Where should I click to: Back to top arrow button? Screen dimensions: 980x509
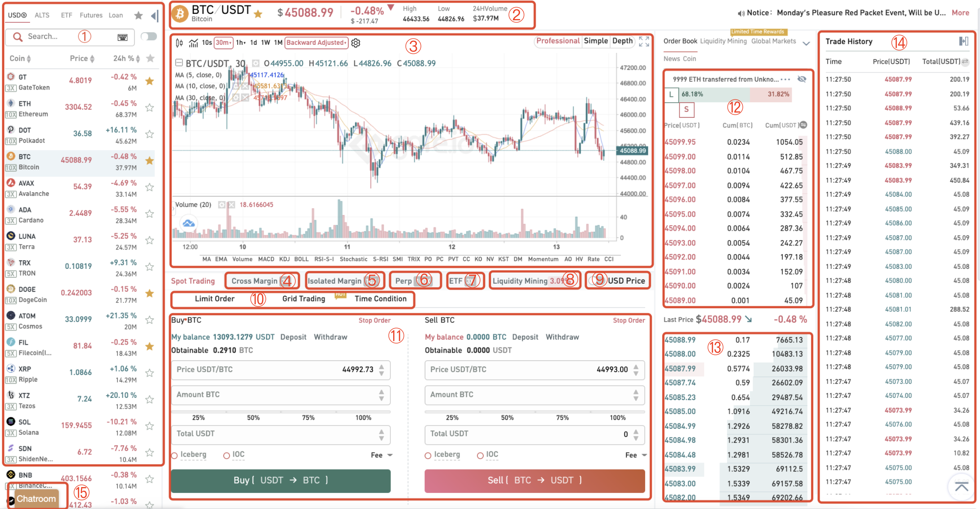(x=962, y=487)
